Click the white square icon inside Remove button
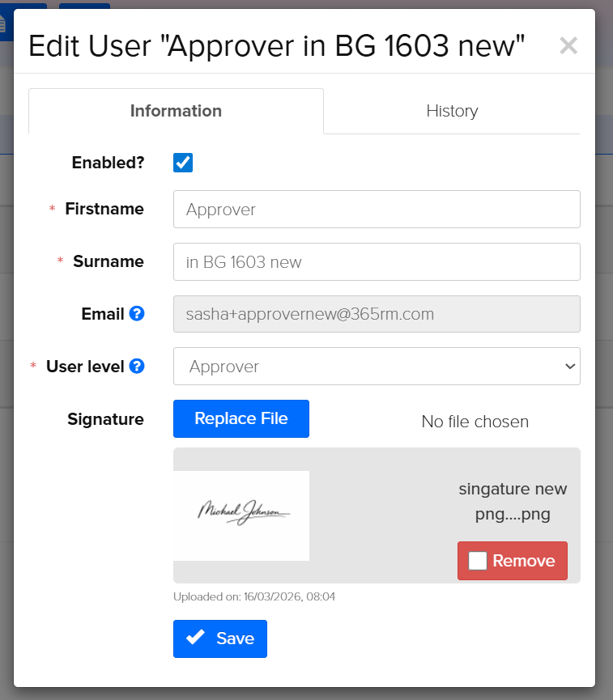This screenshot has height=700, width=613. 478,560
